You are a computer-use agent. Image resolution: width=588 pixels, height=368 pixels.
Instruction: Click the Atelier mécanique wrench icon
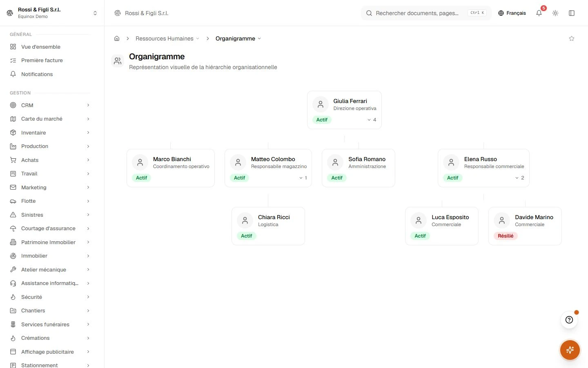[x=13, y=269]
